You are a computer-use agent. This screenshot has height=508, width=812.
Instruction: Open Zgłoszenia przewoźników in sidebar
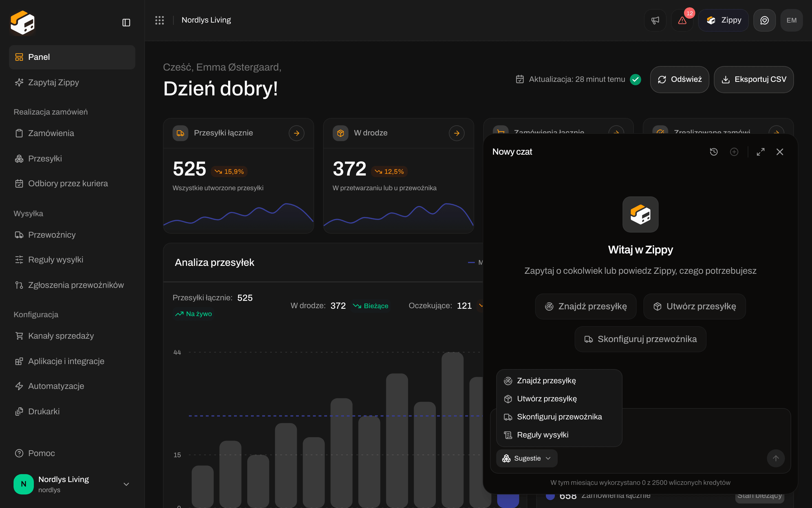[72, 285]
